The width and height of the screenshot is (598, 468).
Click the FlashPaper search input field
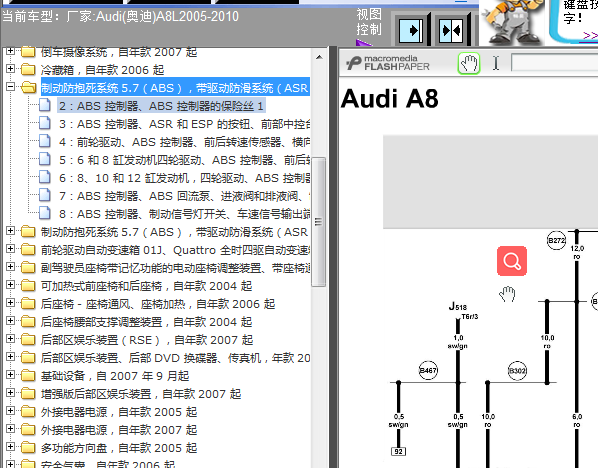point(555,63)
